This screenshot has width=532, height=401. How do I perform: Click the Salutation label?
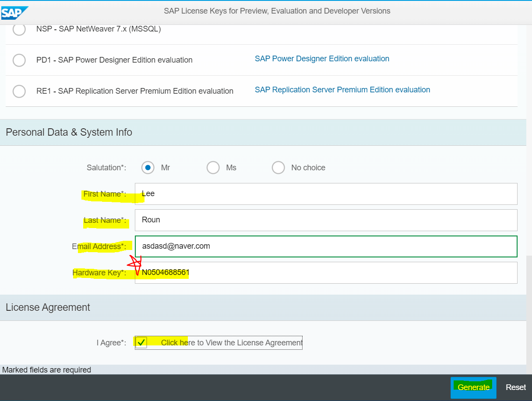click(x=106, y=168)
